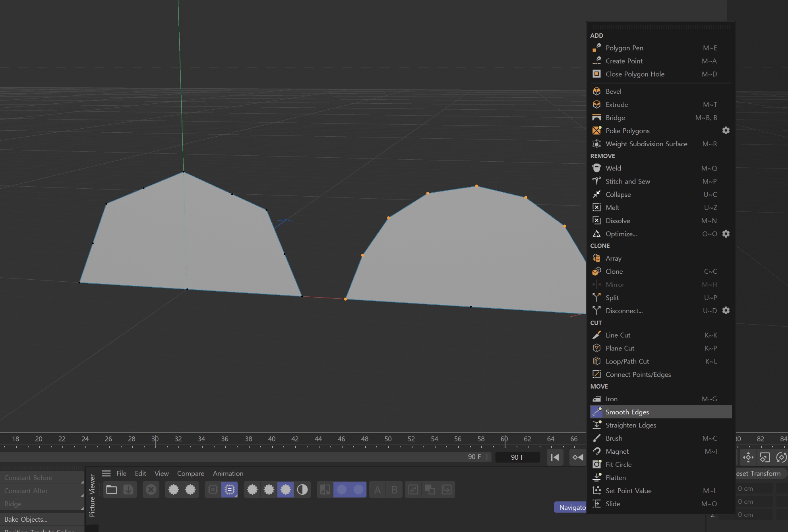Image resolution: width=788 pixels, height=532 pixels.
Task: Select Disconnect... in the menu
Action: (x=655, y=311)
